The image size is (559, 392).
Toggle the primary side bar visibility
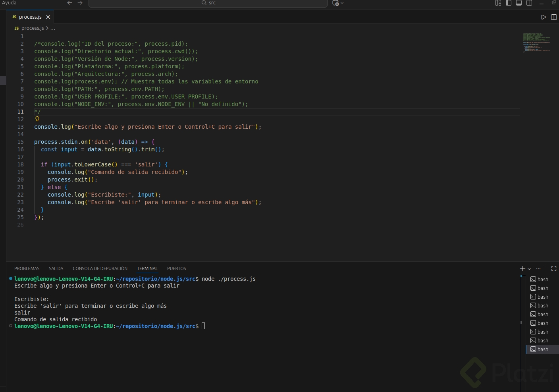tap(509, 3)
